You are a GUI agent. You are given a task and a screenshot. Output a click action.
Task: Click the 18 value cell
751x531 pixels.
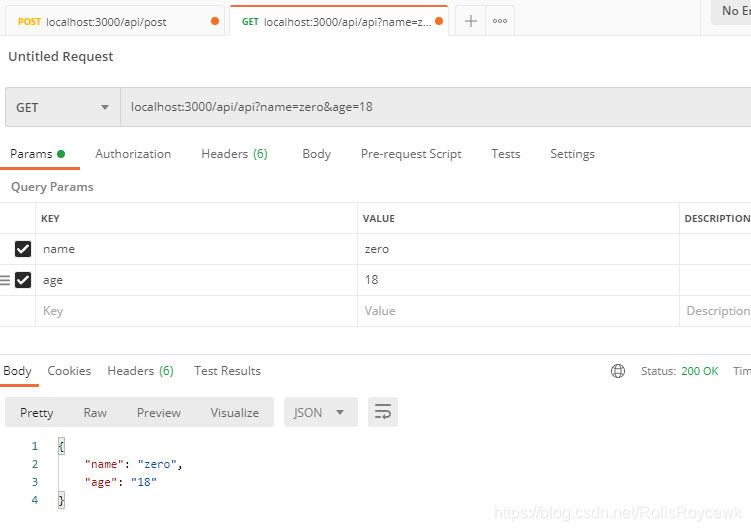(x=518, y=280)
